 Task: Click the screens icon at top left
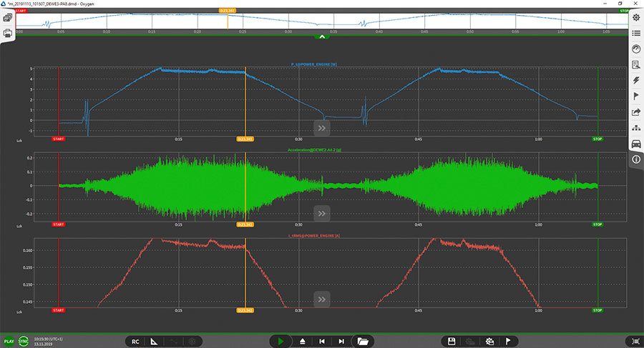click(7, 18)
